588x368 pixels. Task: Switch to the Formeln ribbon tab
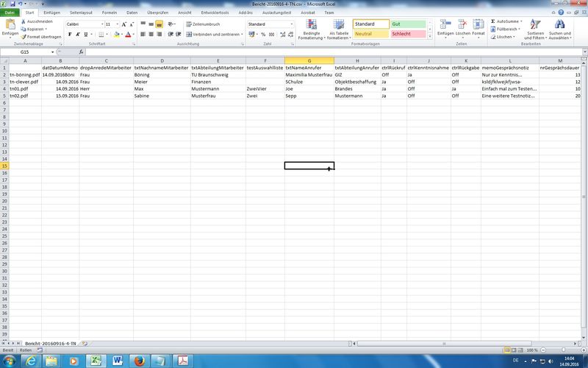108,13
